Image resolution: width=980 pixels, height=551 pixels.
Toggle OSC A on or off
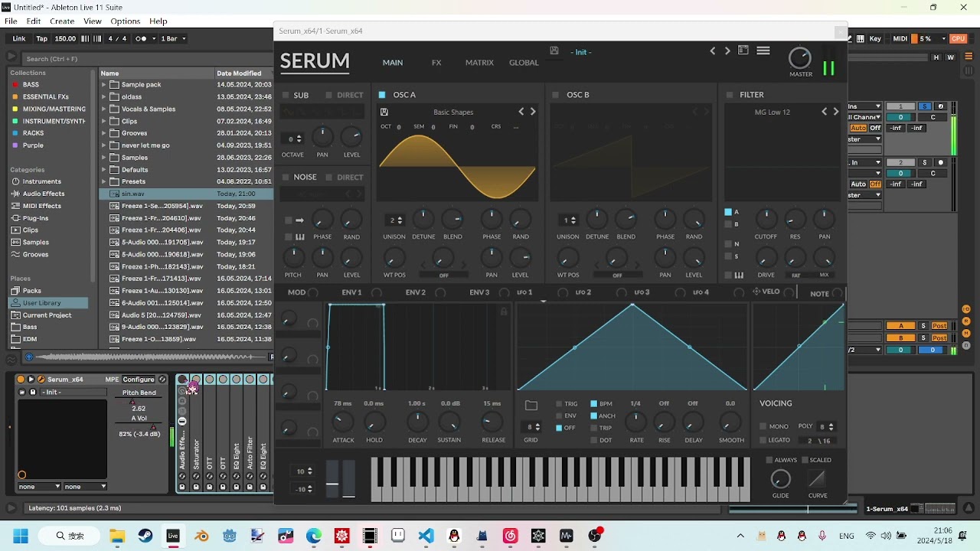382,95
